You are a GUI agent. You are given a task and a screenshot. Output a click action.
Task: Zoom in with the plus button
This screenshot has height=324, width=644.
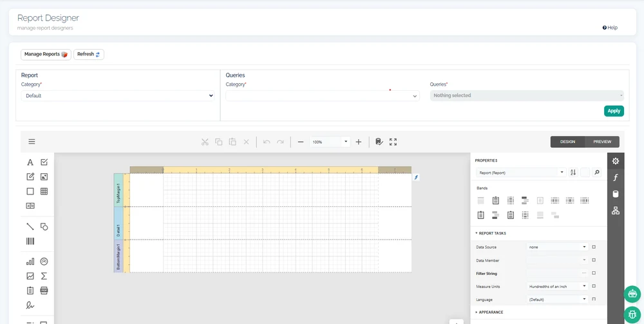pyautogui.click(x=359, y=142)
